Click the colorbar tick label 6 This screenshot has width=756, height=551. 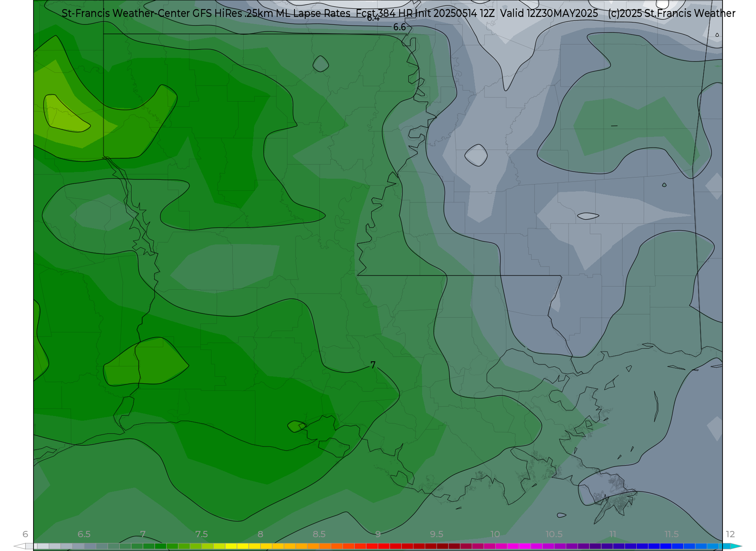(25, 534)
